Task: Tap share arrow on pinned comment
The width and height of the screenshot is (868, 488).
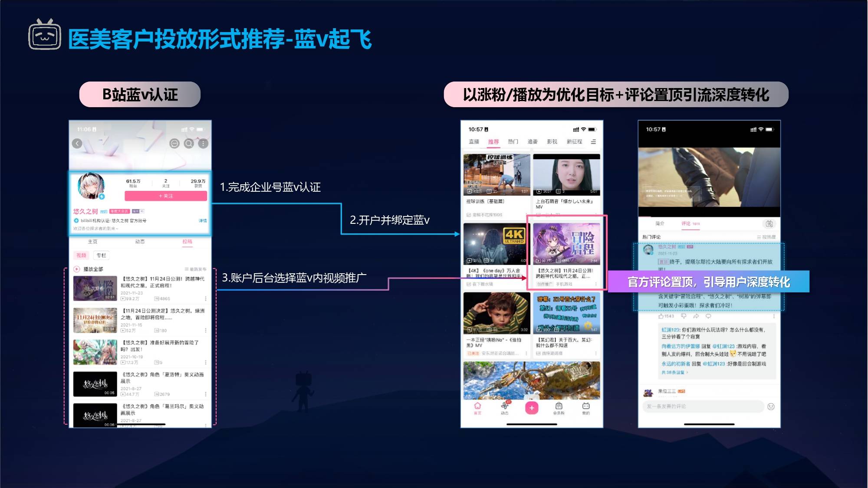Action: coord(696,316)
